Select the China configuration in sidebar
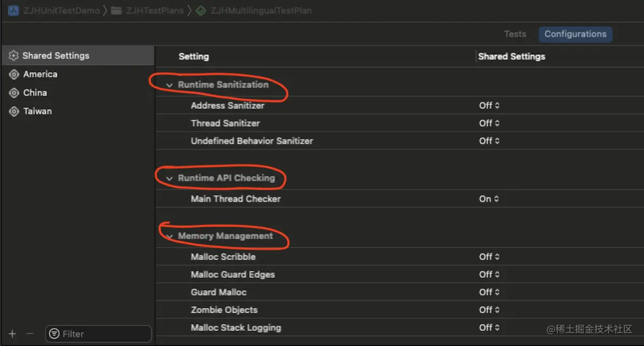This screenshot has width=644, height=346. point(35,93)
